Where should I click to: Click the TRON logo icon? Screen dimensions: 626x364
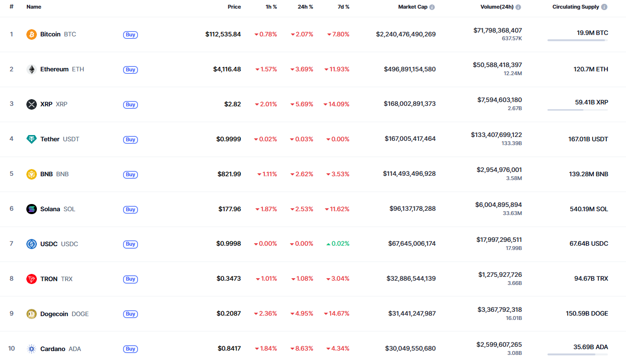click(x=32, y=279)
